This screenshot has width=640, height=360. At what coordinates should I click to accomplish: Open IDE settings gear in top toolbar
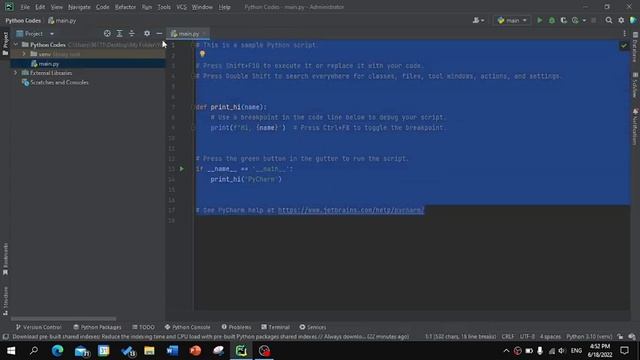pyautogui.click(x=621, y=20)
